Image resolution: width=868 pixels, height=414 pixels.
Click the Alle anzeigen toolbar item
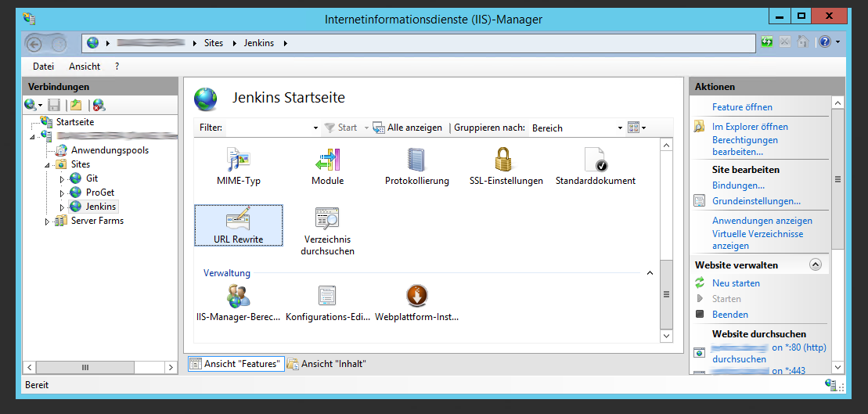click(408, 128)
